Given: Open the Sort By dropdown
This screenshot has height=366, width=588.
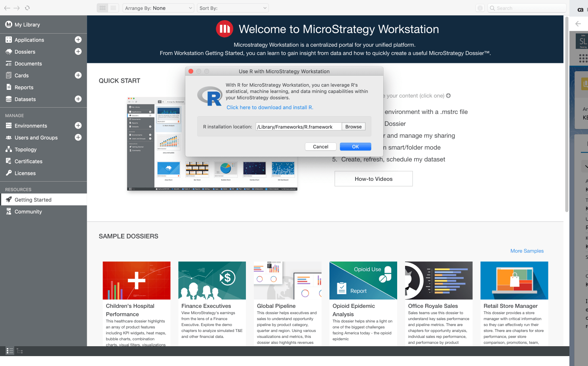Looking at the screenshot, I should (x=233, y=8).
